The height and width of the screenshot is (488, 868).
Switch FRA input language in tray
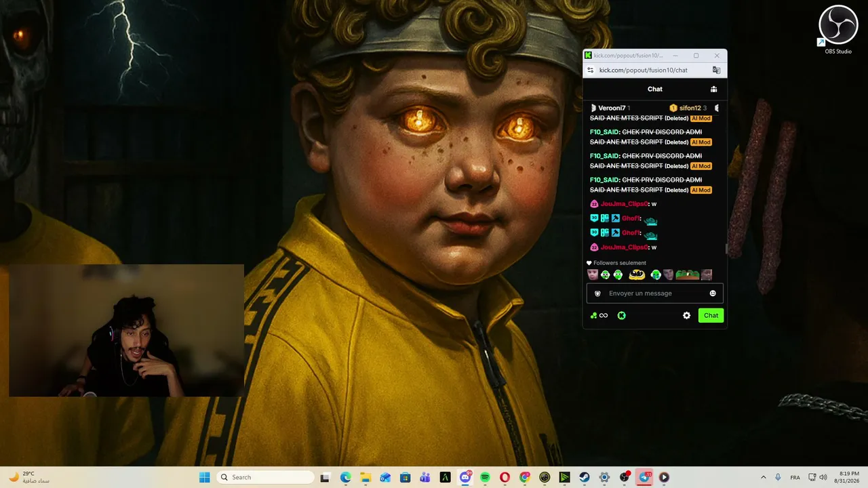click(x=795, y=477)
